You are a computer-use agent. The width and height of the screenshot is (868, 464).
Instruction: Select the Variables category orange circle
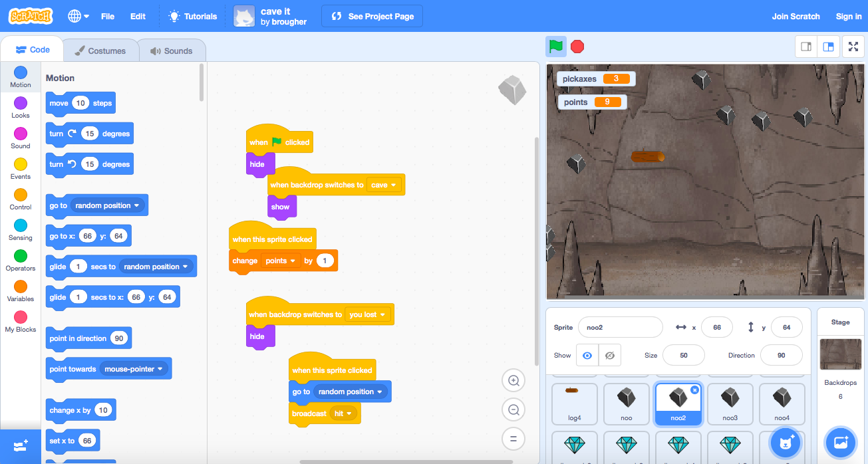[x=21, y=287]
